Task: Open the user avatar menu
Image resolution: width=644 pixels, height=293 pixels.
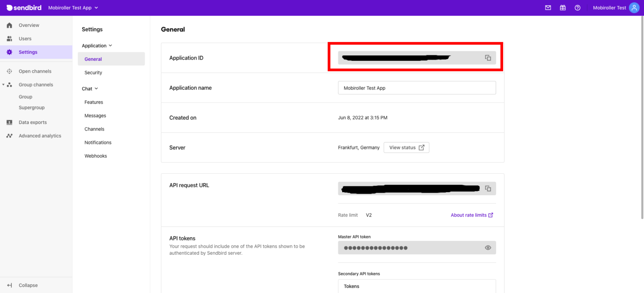Action: coord(634,8)
